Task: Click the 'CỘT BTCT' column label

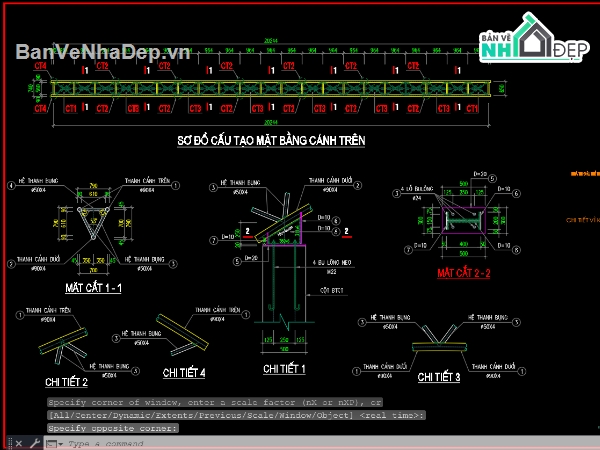Action: point(332,290)
